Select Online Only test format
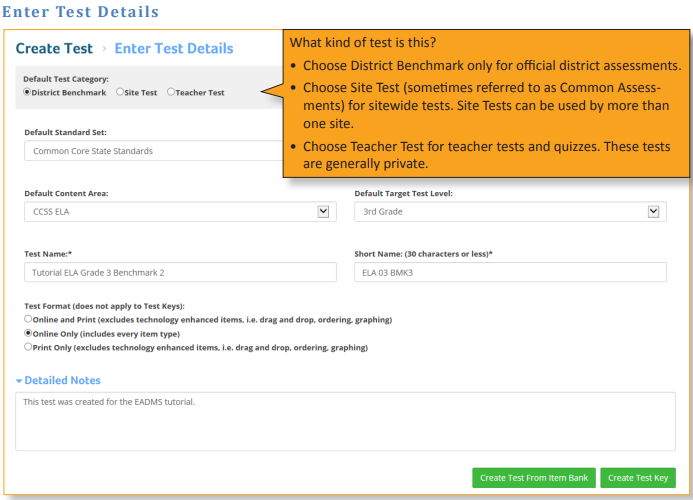 (28, 333)
